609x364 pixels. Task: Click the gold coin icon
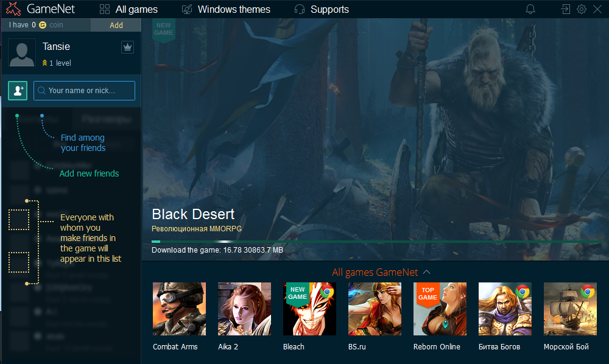click(x=43, y=25)
